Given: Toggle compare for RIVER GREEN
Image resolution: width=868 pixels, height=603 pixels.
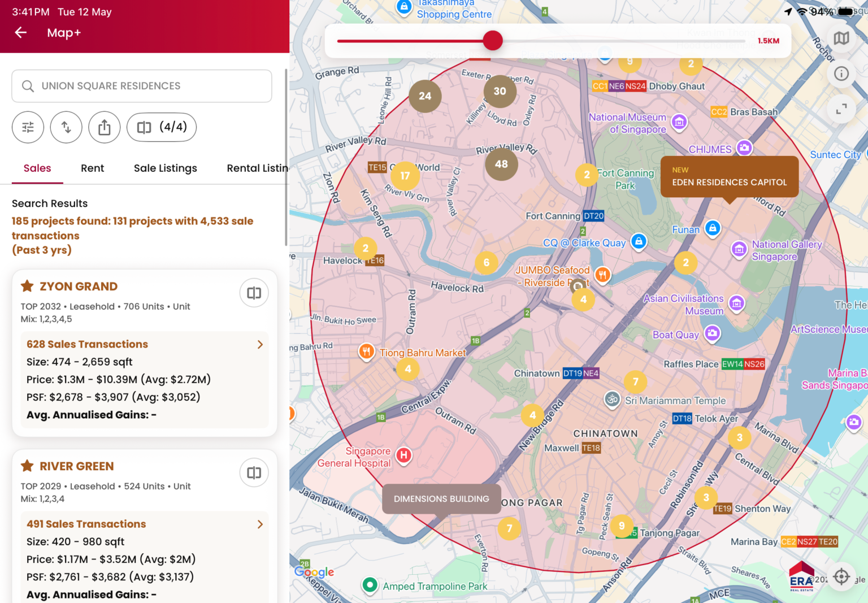Looking at the screenshot, I should (254, 472).
